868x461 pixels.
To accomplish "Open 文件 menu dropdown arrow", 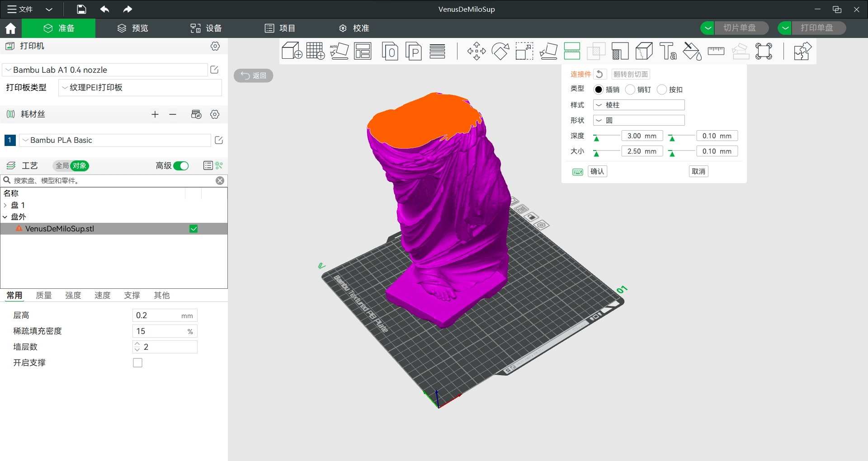I will coord(49,9).
